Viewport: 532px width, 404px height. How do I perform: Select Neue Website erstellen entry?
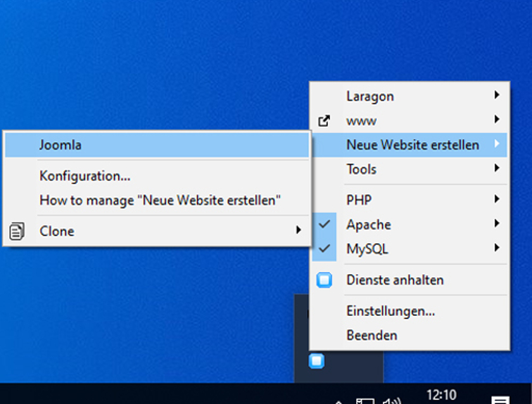click(409, 145)
